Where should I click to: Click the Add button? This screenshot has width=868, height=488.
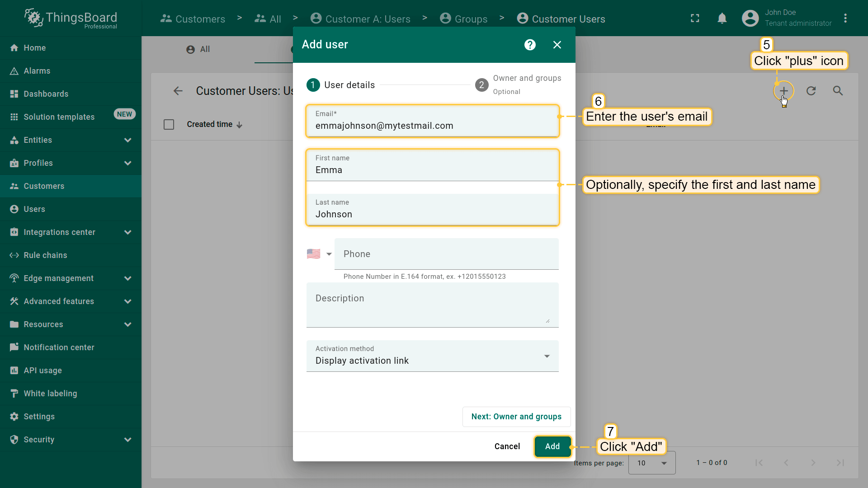[x=552, y=446]
